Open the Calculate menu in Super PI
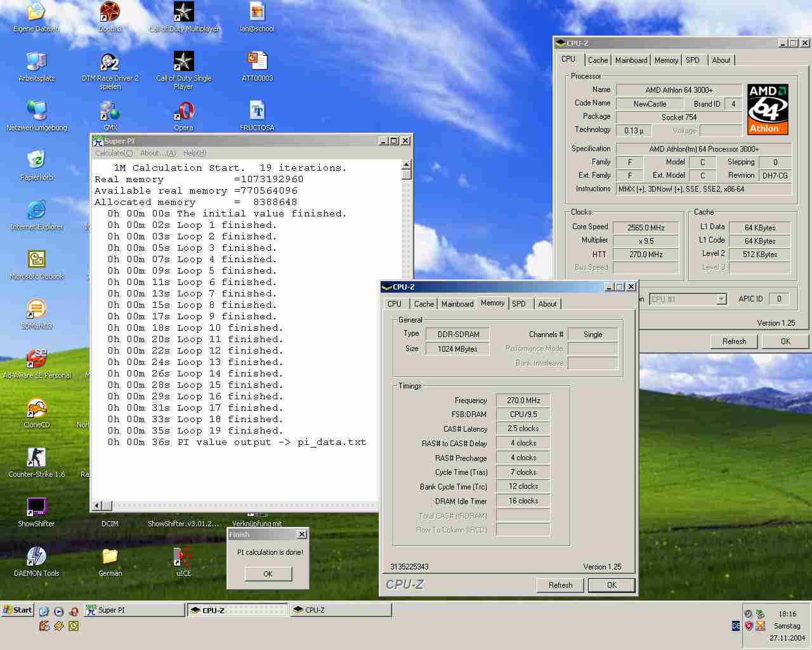The image size is (812, 650). coord(114,153)
